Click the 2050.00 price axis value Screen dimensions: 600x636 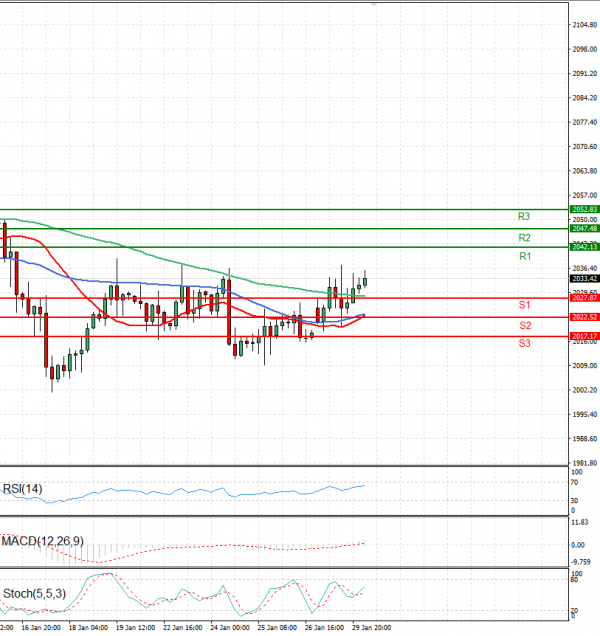(585, 220)
